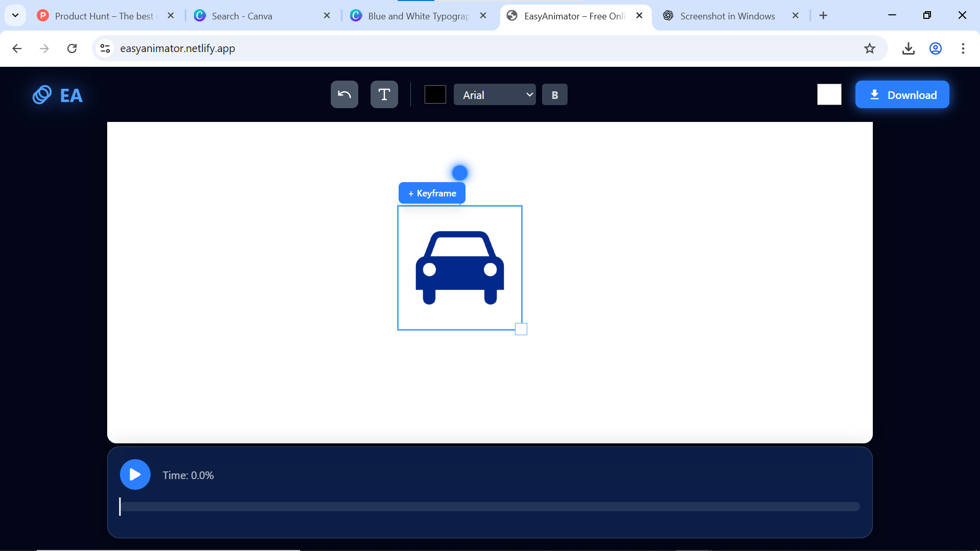Open the black text color swatch

[x=435, y=94]
